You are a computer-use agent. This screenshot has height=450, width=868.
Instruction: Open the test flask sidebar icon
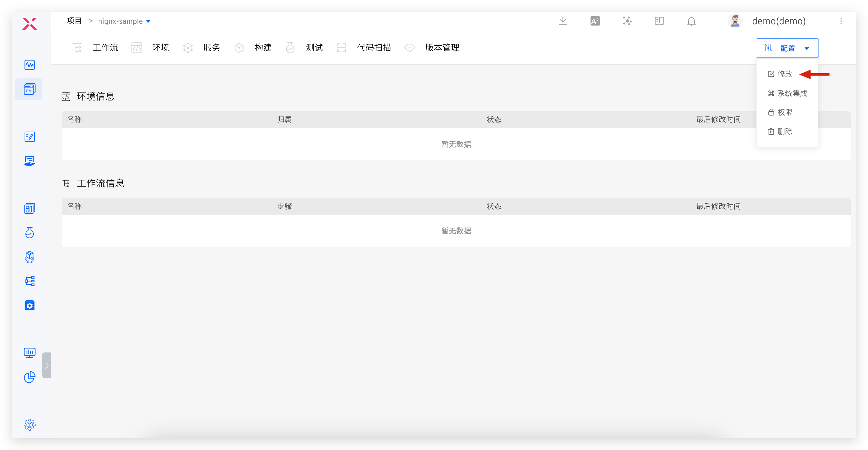point(29,233)
